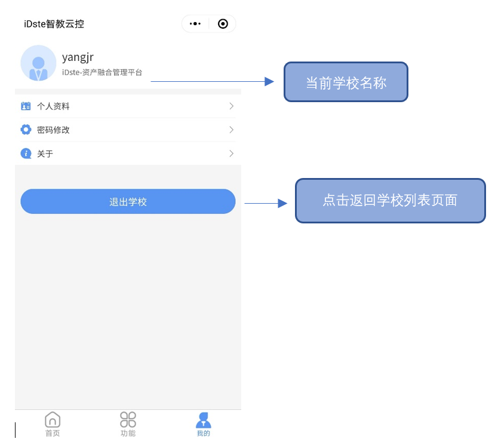Image resolution: width=495 pixels, height=448 pixels.
Task: Open the mini program three-dot menu
Action: 195,24
